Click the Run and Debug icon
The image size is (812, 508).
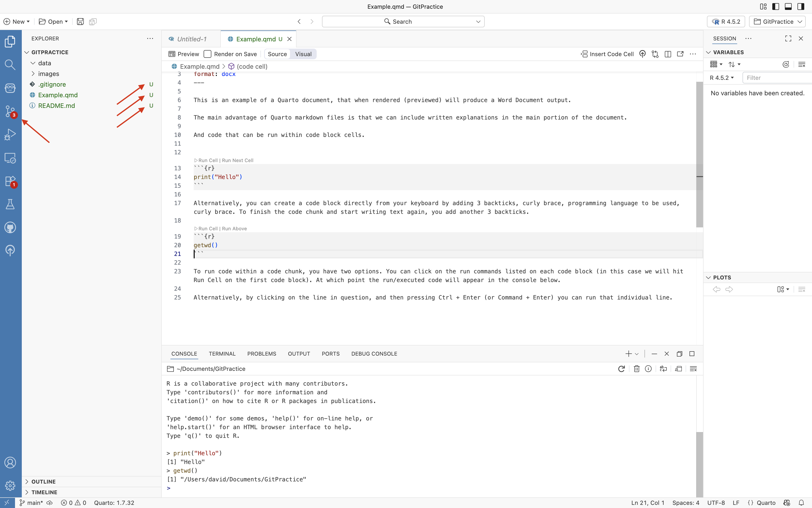[10, 134]
